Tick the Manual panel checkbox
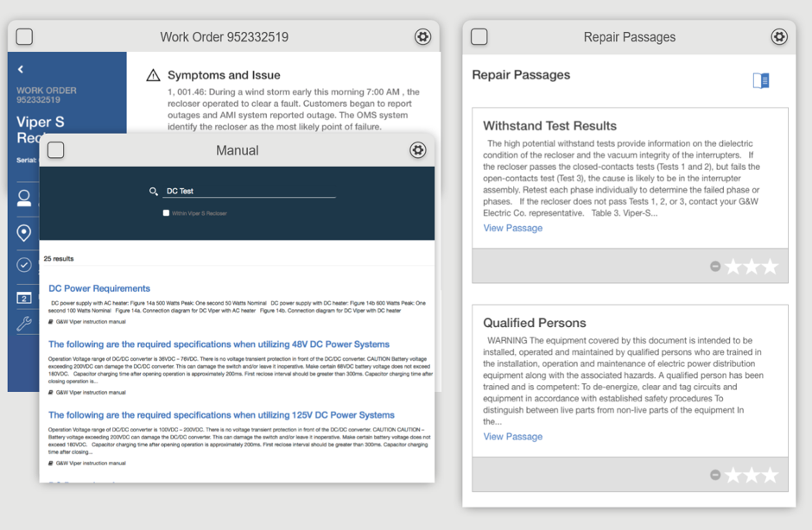Viewport: 812px width, 530px height. click(56, 150)
